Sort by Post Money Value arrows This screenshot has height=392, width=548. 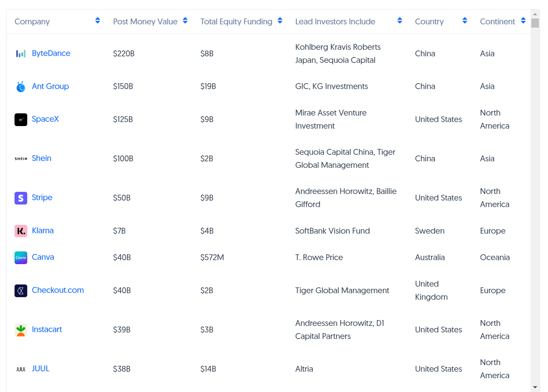point(185,21)
